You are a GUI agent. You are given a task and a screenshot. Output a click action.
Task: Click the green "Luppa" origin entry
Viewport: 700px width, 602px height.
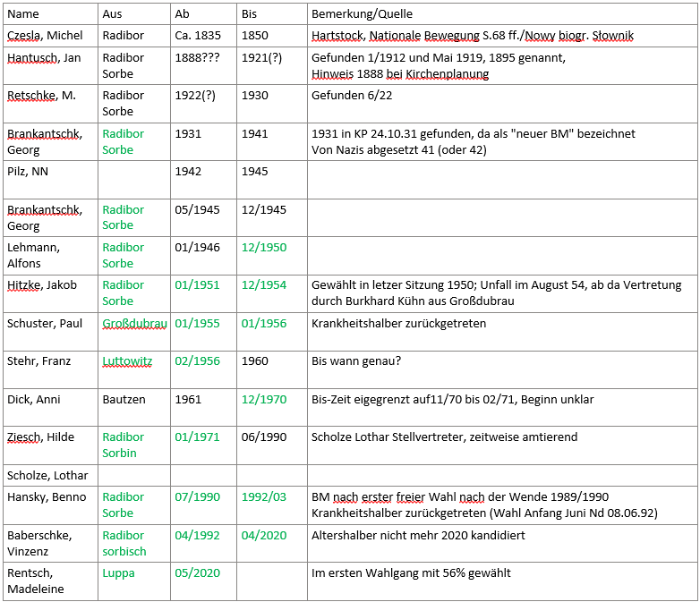pyautogui.click(x=118, y=573)
